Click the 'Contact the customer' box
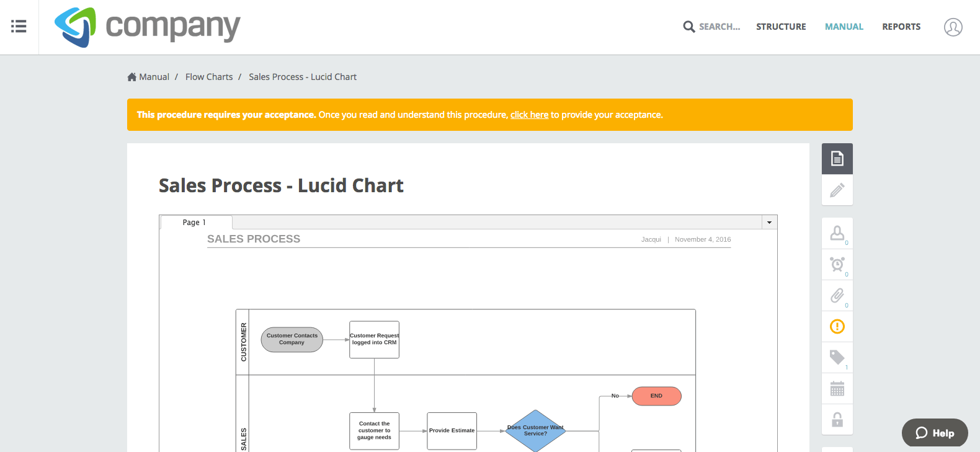Image resolution: width=980 pixels, height=452 pixels. 374,431
